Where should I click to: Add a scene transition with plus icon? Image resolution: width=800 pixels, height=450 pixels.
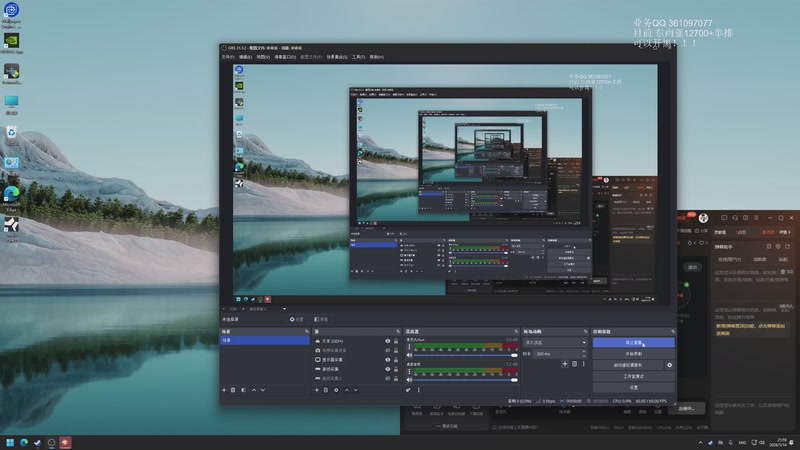pyautogui.click(x=565, y=364)
